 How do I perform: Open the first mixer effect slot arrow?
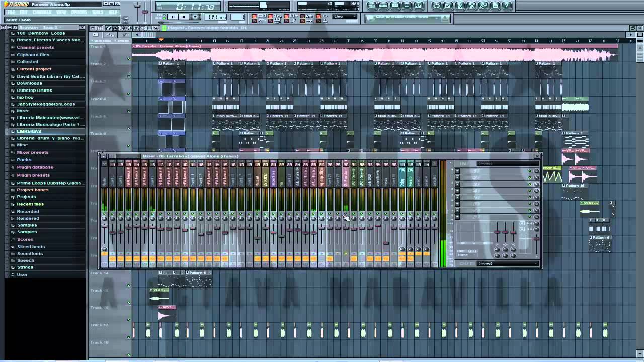[x=457, y=171]
